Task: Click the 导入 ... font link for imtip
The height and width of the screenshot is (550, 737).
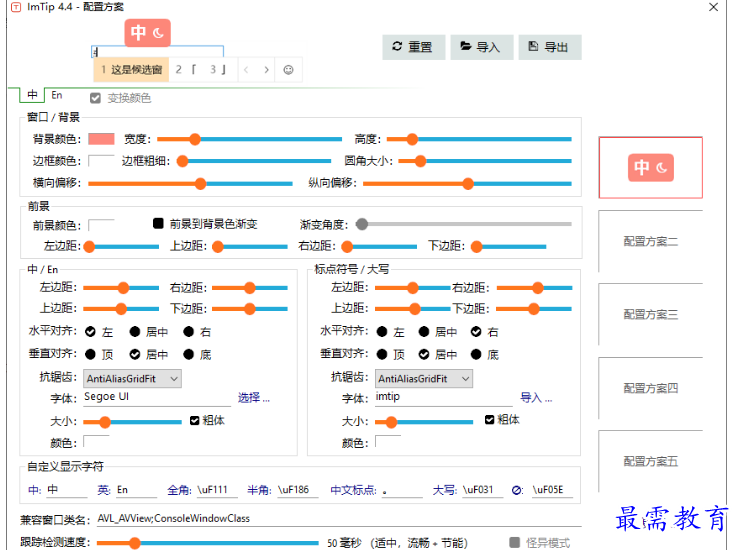Action: pyautogui.click(x=536, y=398)
